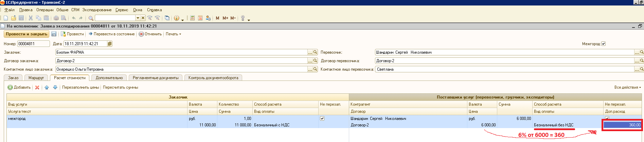Click the save (floppy disk) icon beside Провести и закрыть
This screenshot has height=142, width=644.
(54, 34)
